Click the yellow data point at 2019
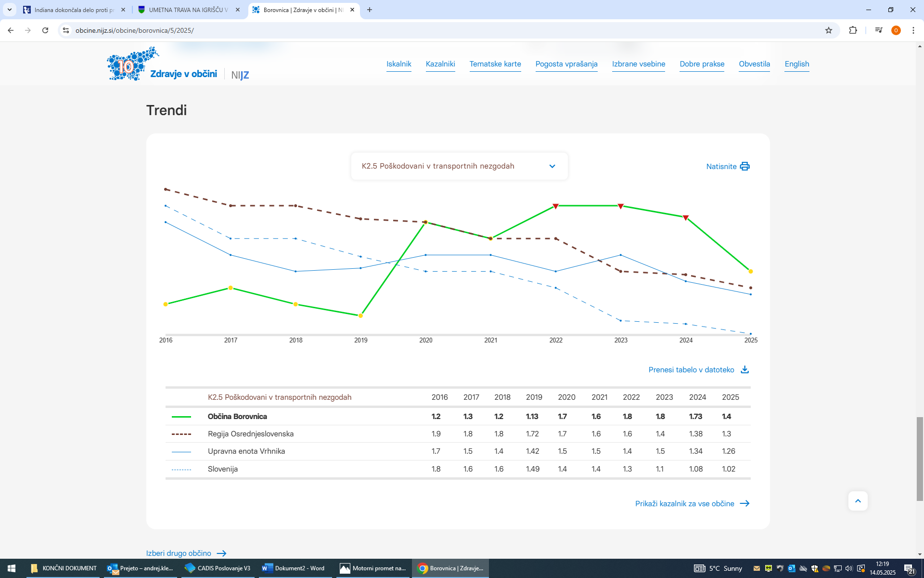The image size is (924, 578). [360, 315]
